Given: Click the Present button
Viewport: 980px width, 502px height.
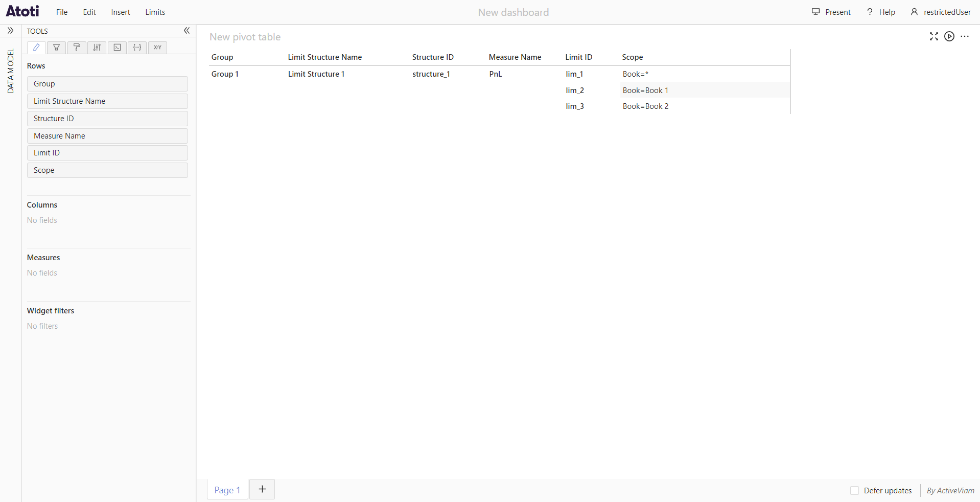Looking at the screenshot, I should coord(831,12).
